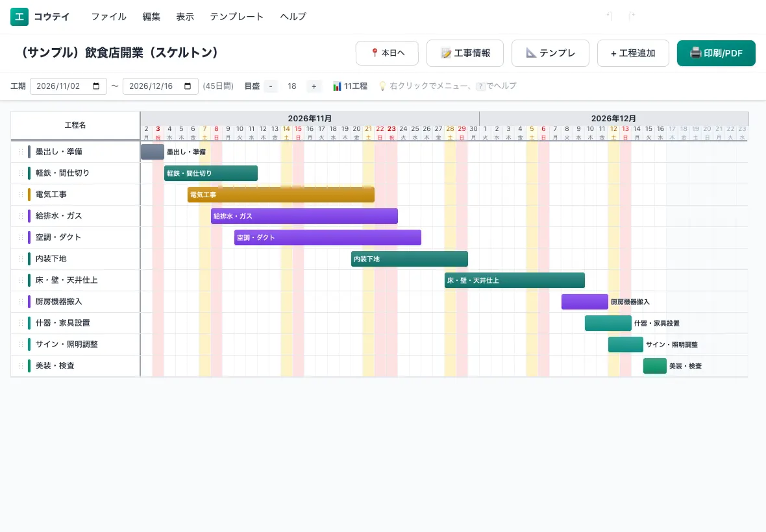Click the (45日間) duration text
Viewport: 766px width, 532px height.
coord(218,86)
